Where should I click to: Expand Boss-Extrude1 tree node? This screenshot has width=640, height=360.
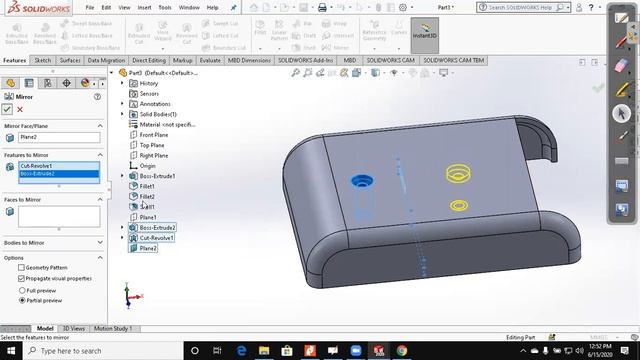(122, 176)
